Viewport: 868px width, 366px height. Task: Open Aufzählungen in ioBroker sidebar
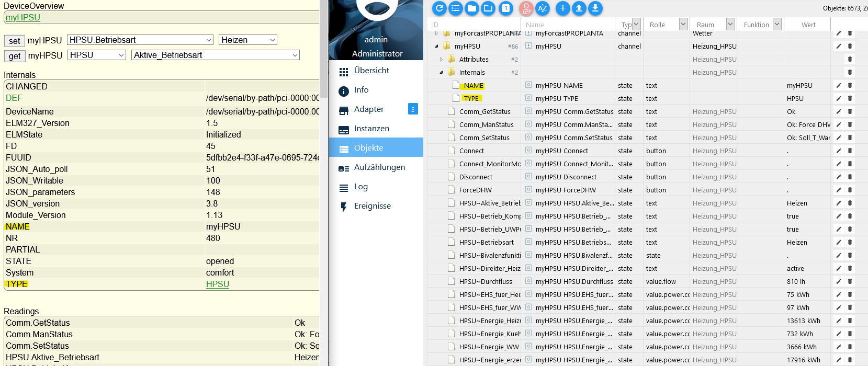[376, 167]
